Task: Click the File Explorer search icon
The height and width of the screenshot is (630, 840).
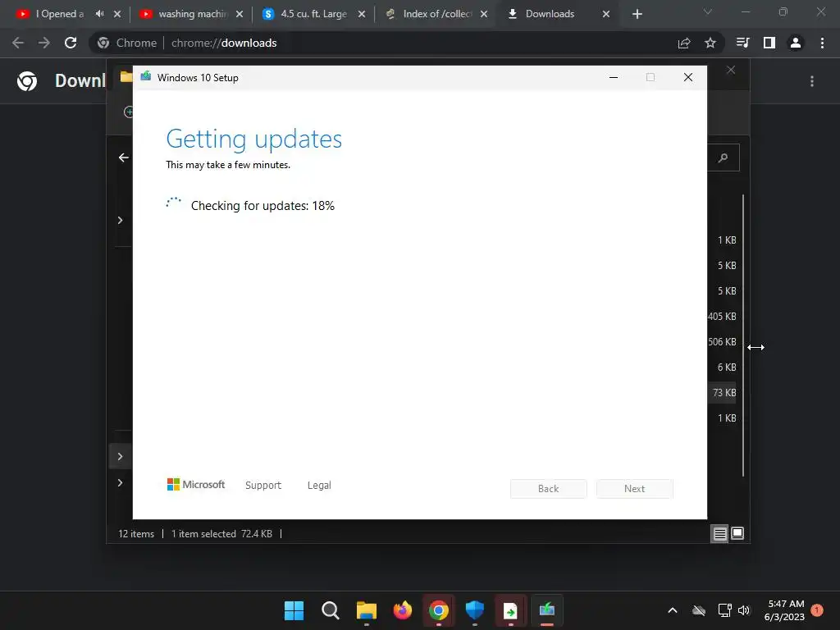Action: [724, 157]
